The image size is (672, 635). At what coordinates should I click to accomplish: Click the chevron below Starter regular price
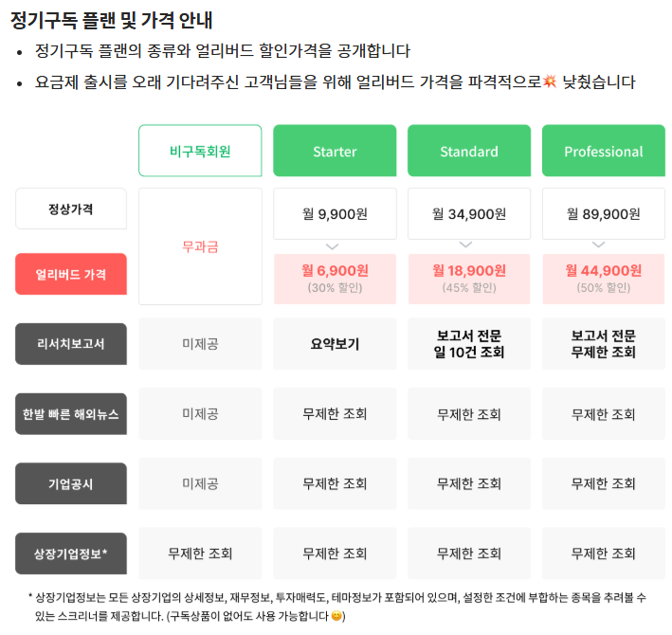coord(332,246)
